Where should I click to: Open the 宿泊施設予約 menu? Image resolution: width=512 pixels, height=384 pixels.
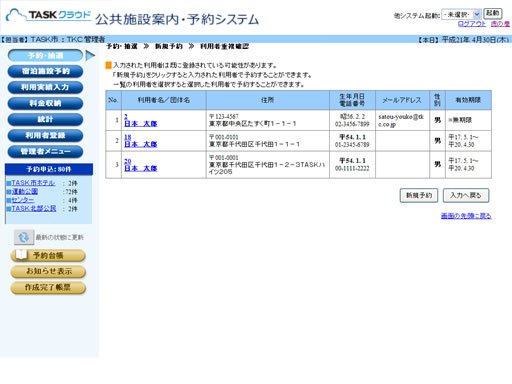click(45, 71)
